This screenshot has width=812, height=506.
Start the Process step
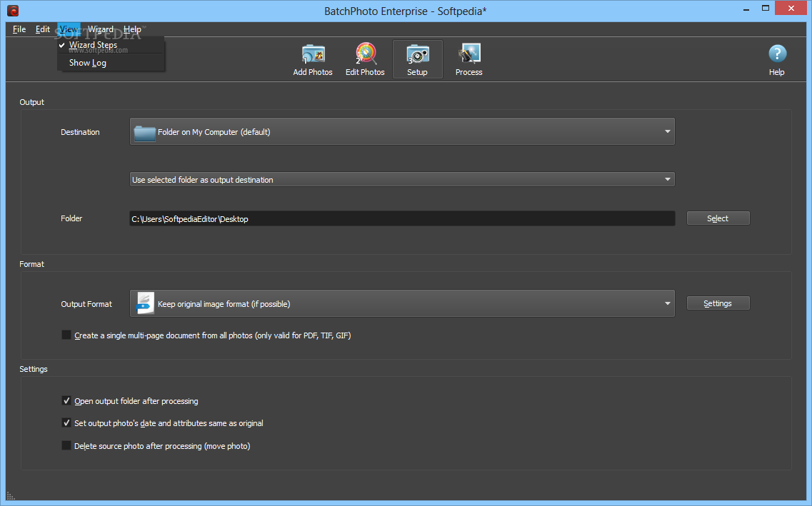[x=468, y=60]
